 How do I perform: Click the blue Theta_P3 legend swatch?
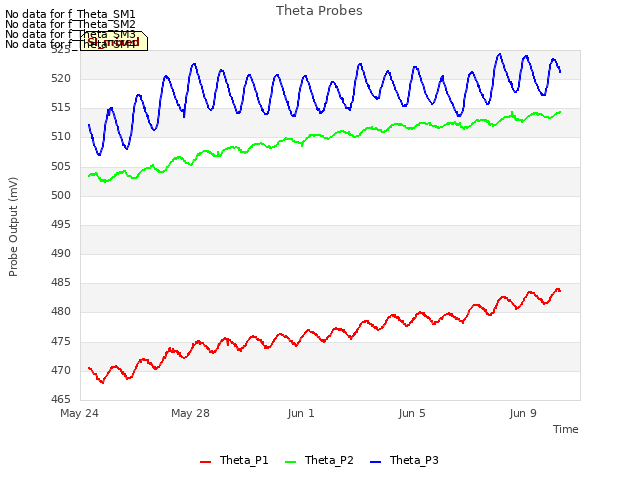point(375,462)
